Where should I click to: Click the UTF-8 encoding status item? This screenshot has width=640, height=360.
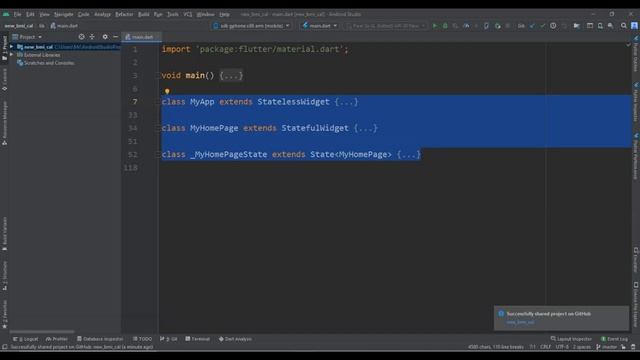coord(562,347)
